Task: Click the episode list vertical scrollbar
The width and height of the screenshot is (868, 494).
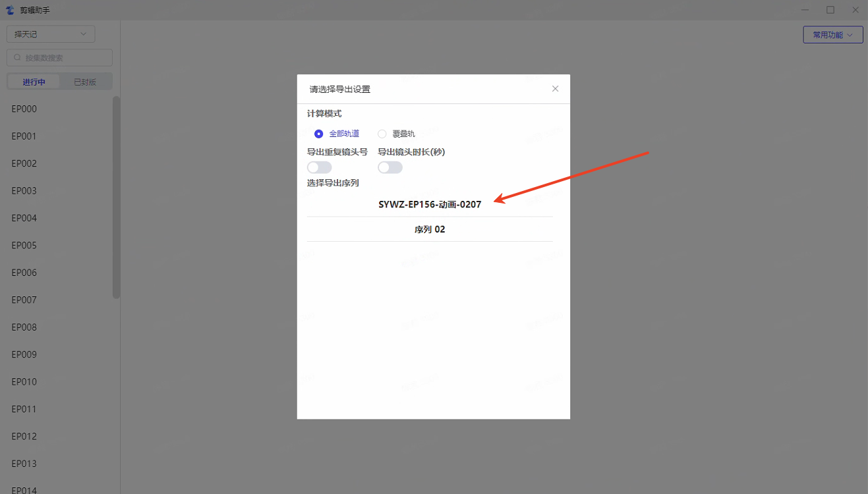Action: 117,198
